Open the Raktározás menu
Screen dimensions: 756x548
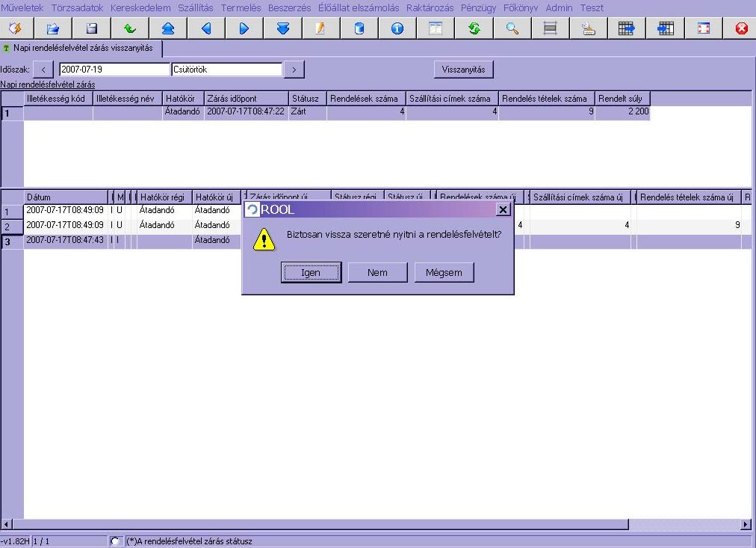click(430, 7)
